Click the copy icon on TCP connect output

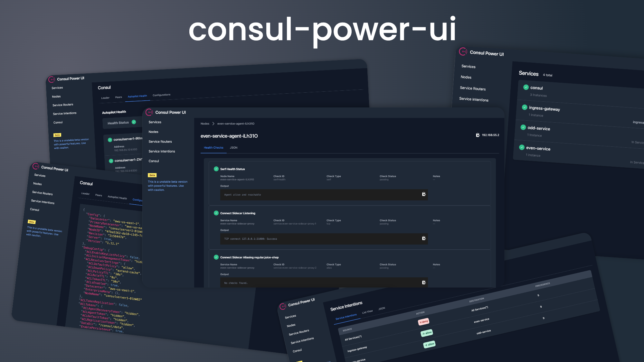coord(423,239)
